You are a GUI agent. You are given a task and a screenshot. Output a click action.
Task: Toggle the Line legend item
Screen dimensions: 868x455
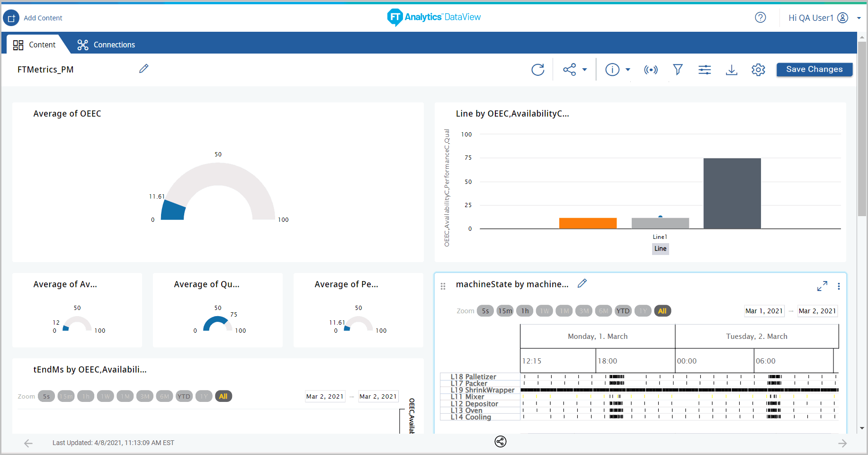tap(660, 248)
